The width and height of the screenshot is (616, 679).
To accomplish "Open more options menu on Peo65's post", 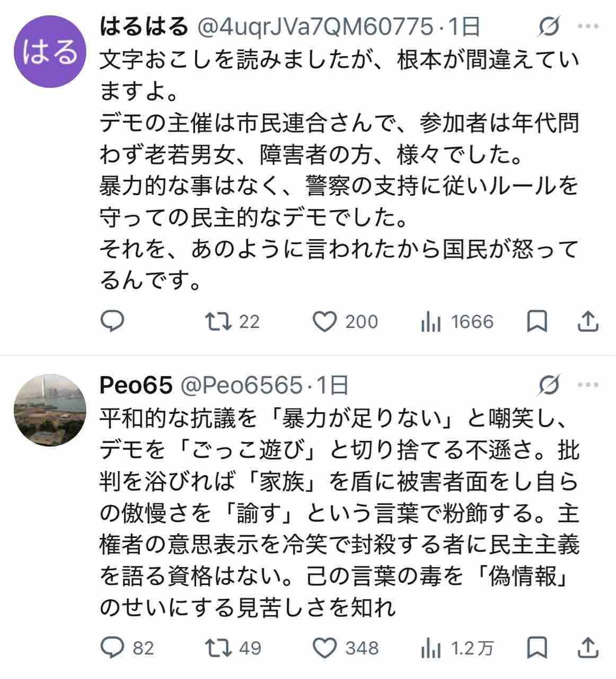I will [588, 386].
